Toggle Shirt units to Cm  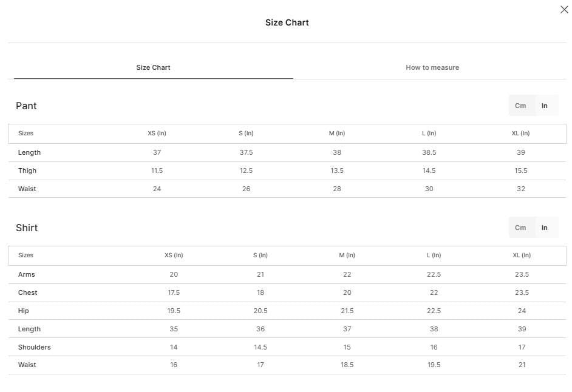[x=520, y=228]
